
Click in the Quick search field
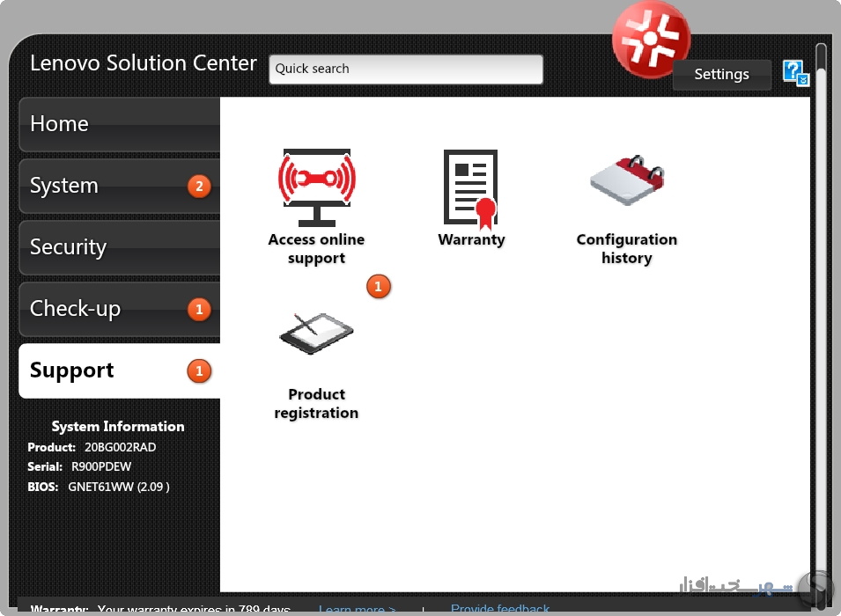click(x=406, y=70)
